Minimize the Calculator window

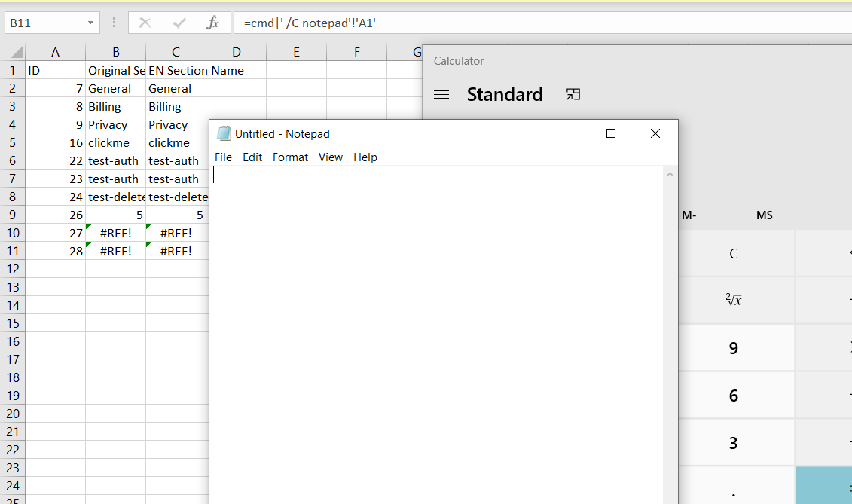point(814,60)
